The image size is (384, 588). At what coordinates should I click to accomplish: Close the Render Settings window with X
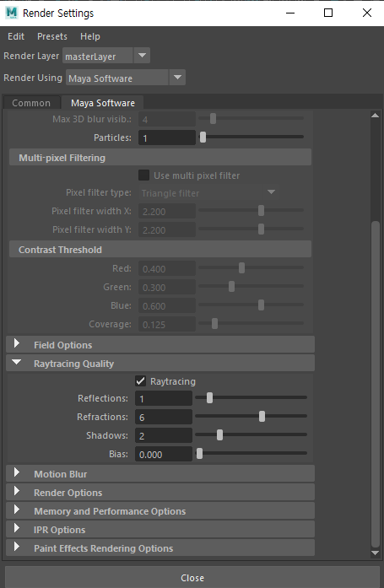pyautogui.click(x=367, y=13)
